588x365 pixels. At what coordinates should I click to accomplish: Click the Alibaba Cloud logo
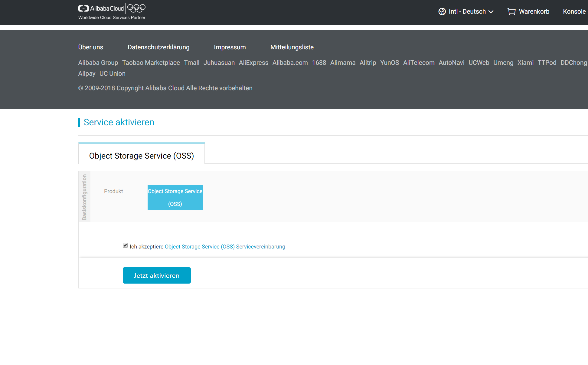click(101, 8)
